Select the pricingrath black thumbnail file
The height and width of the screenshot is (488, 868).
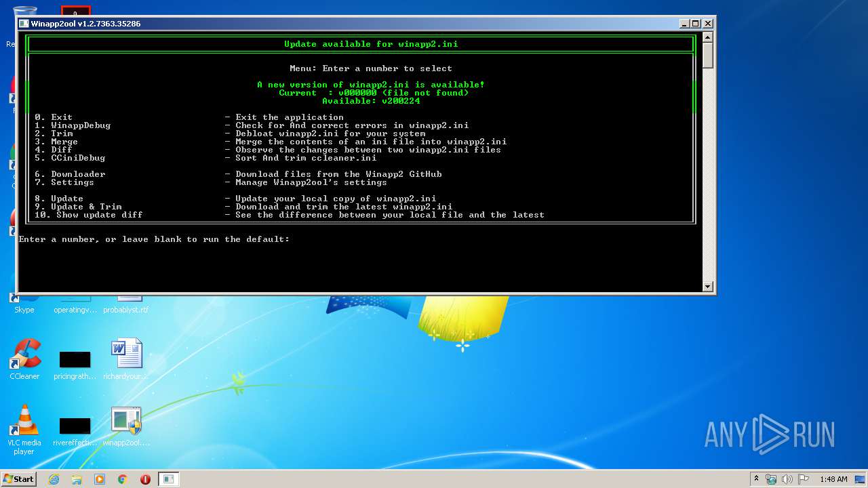[75, 365]
